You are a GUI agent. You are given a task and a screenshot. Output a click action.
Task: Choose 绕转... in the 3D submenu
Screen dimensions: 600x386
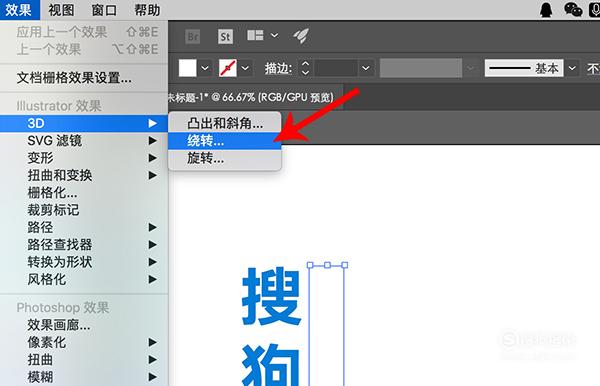(x=225, y=141)
